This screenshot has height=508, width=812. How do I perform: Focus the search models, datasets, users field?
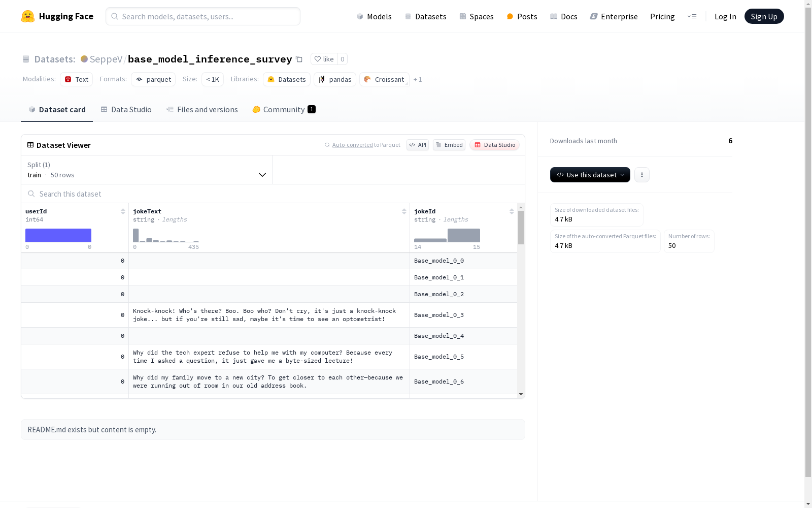click(203, 16)
